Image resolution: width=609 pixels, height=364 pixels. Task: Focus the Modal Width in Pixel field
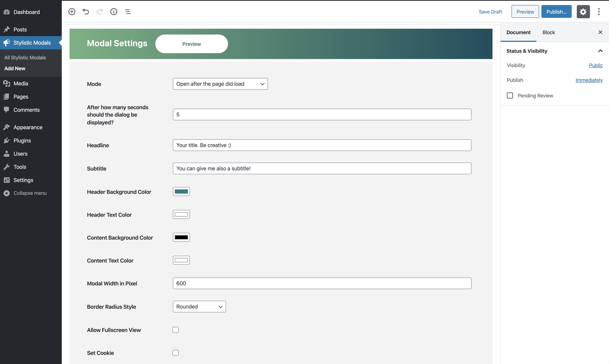[x=322, y=283]
